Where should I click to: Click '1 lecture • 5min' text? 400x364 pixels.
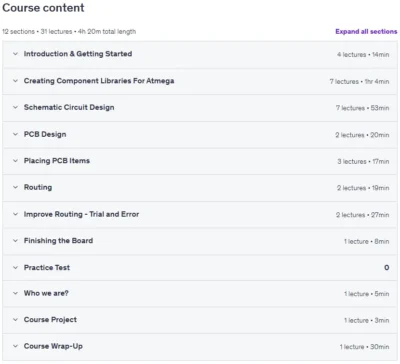366,294
